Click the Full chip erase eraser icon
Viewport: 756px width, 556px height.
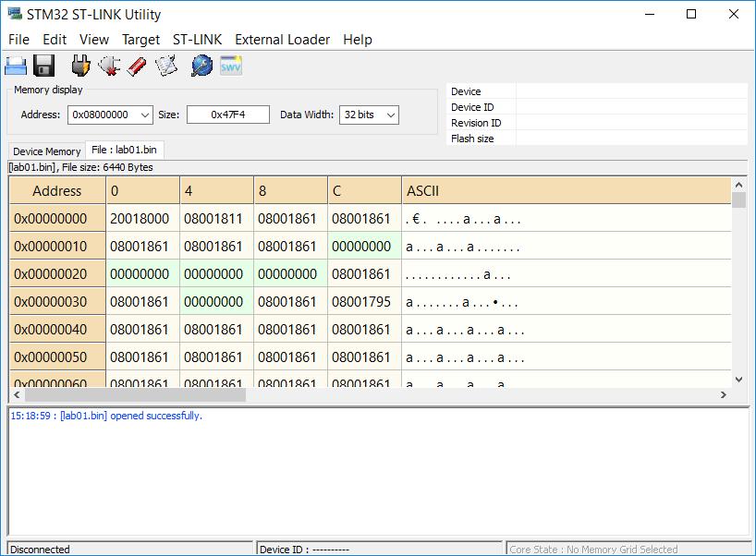pyautogui.click(x=137, y=66)
